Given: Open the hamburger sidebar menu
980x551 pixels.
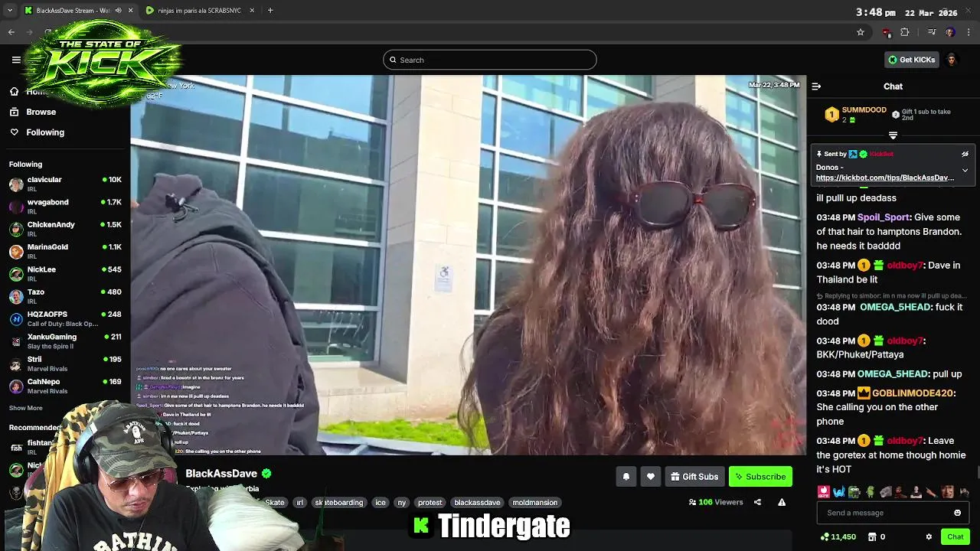Looking at the screenshot, I should click(x=16, y=60).
